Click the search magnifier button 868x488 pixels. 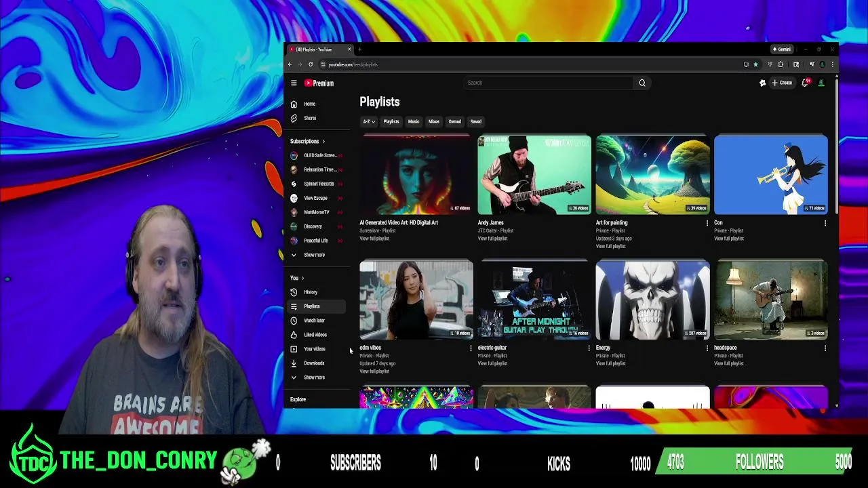click(642, 83)
